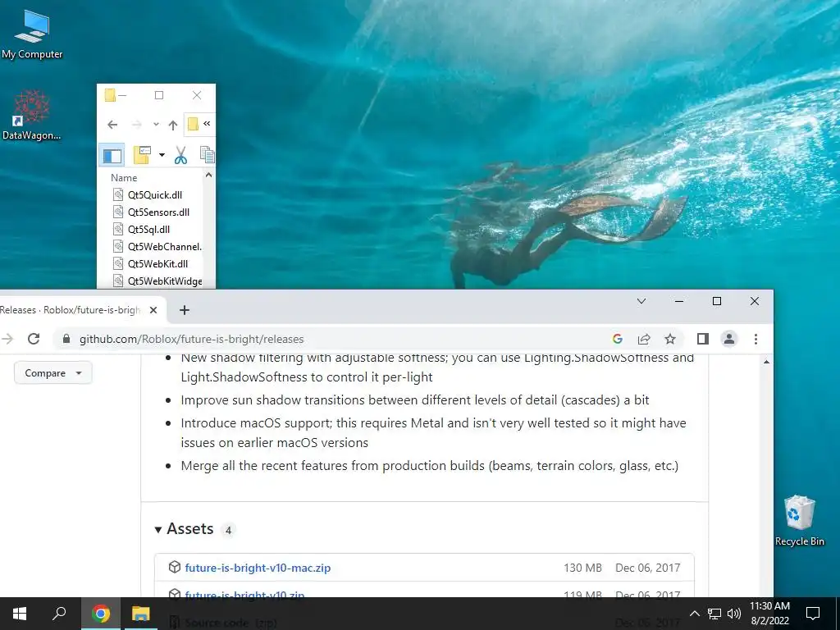Open network status tray icon
Screen dimensions: 840x630
click(714, 614)
